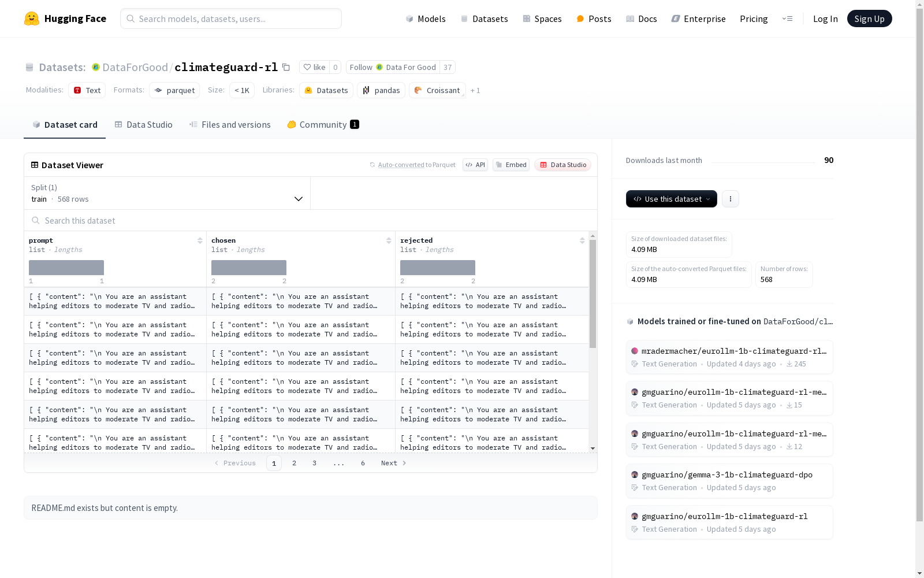This screenshot has height=578, width=924.
Task: Open the API button in Dataset Viewer
Action: 475,165
